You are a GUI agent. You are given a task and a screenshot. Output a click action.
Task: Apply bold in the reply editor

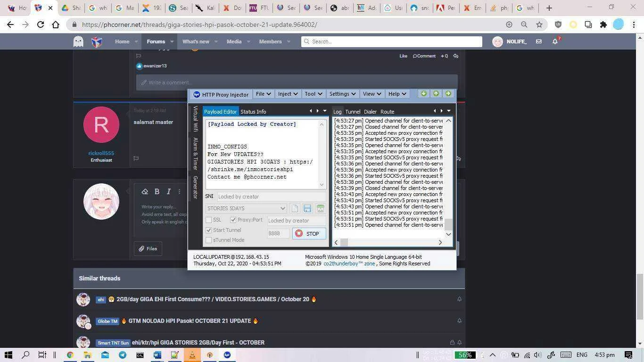[x=157, y=191]
